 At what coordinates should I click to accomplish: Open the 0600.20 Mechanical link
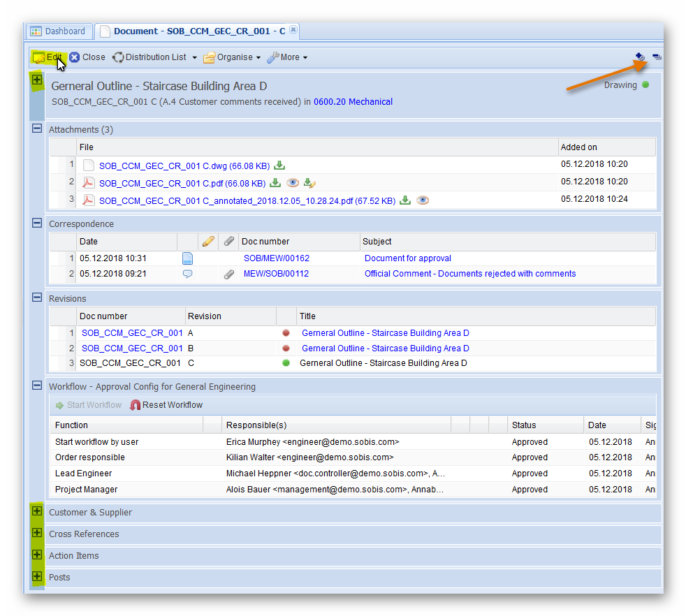(353, 102)
